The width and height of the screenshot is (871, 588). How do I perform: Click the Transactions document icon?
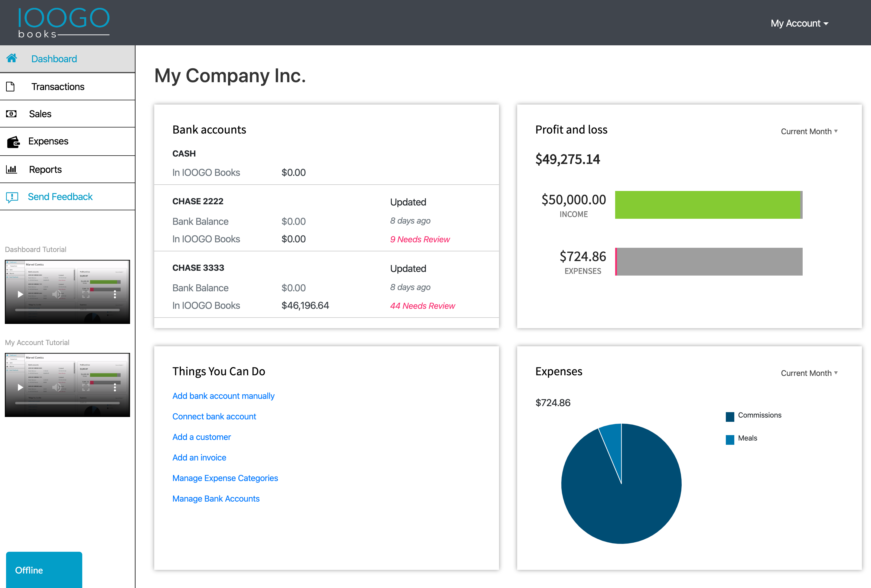11,86
